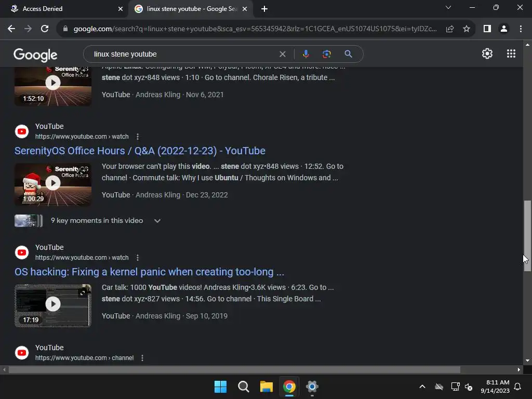Submit search with magnifier icon
The image size is (532, 399).
tap(348, 54)
